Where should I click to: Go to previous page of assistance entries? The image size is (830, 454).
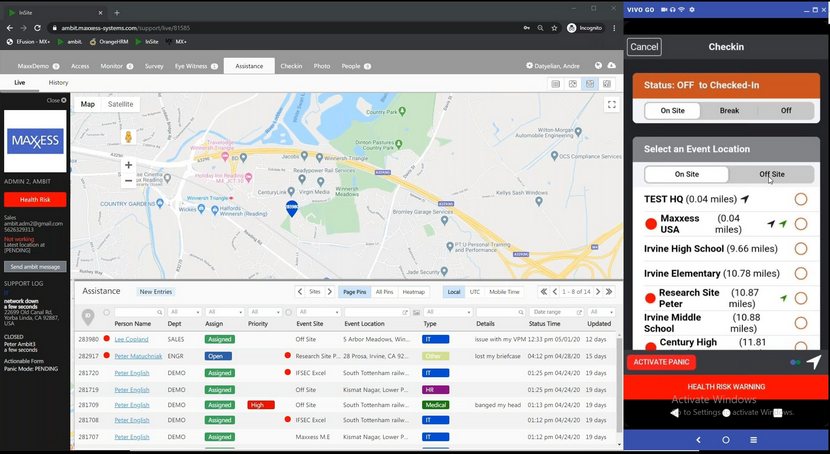coord(555,292)
